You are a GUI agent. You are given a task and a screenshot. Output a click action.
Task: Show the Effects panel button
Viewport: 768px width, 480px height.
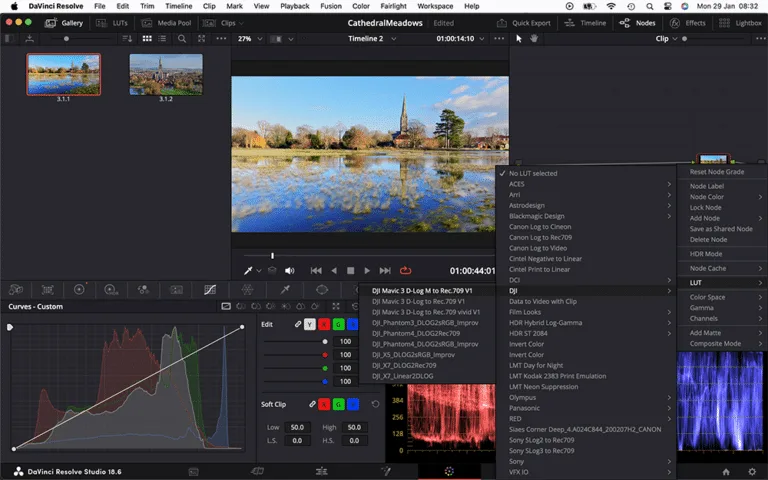coord(688,23)
